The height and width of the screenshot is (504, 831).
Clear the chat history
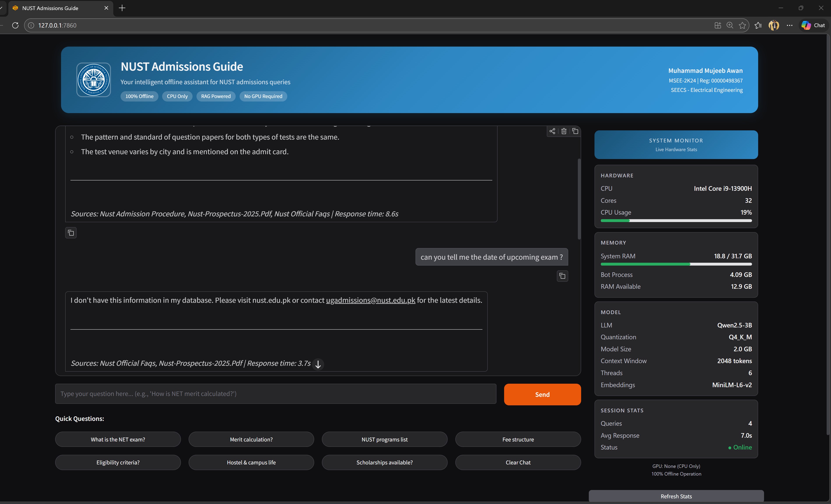click(518, 462)
